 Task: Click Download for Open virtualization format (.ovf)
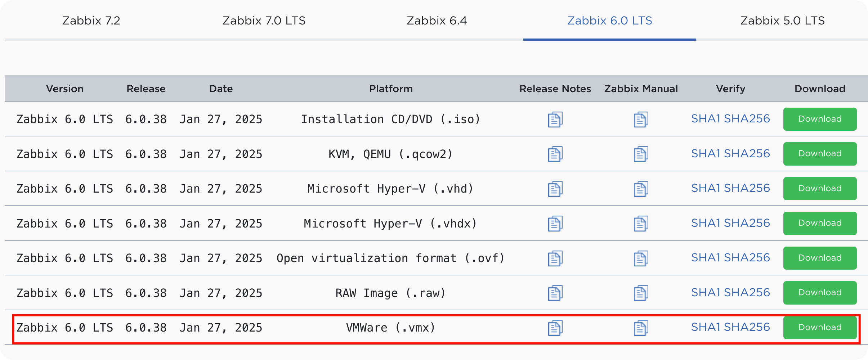point(820,258)
